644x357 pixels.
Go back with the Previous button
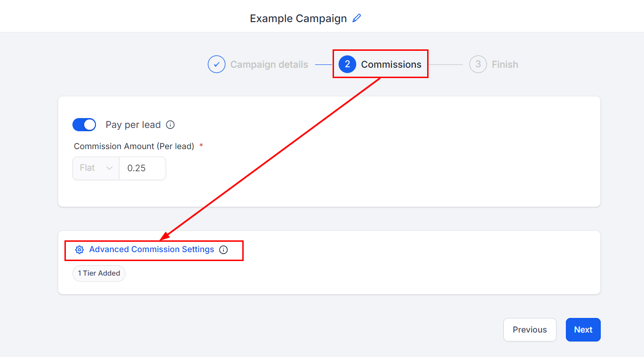(x=530, y=330)
